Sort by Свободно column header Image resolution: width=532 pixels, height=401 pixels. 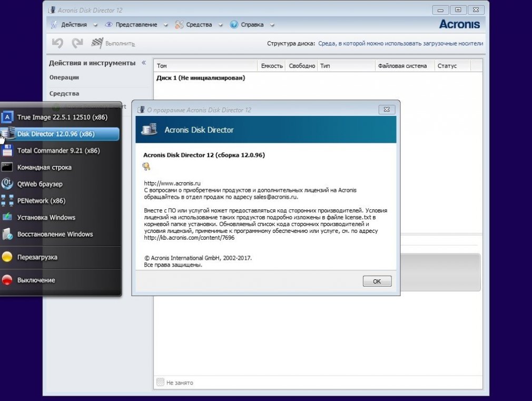302,66
